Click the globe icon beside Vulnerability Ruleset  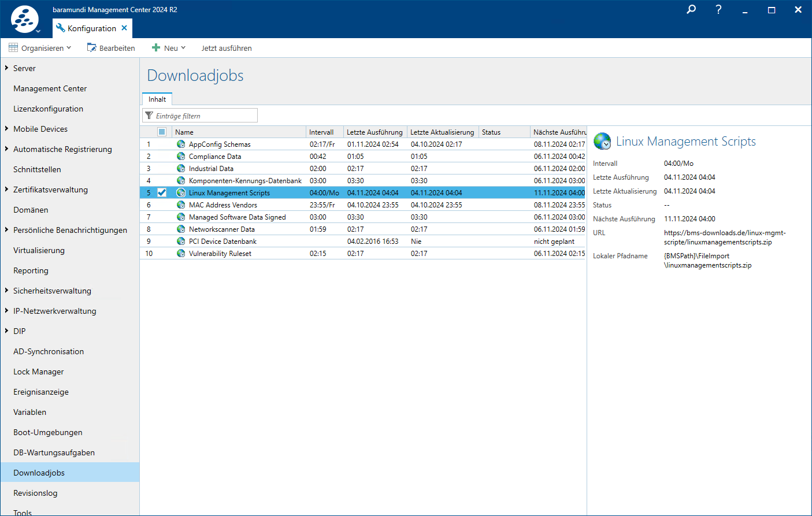pyautogui.click(x=181, y=254)
